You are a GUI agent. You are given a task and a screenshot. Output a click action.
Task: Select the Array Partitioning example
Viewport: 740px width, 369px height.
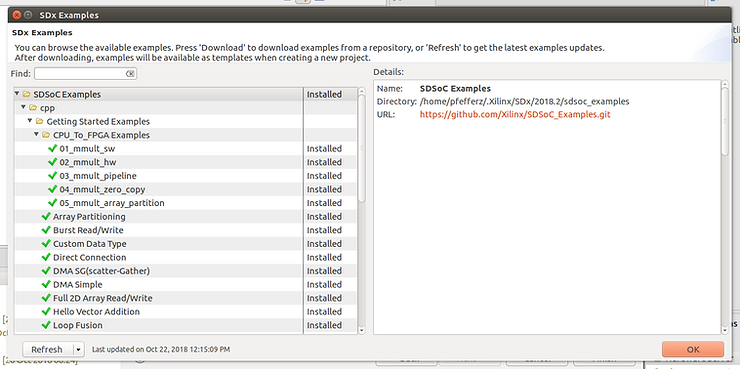tap(89, 217)
